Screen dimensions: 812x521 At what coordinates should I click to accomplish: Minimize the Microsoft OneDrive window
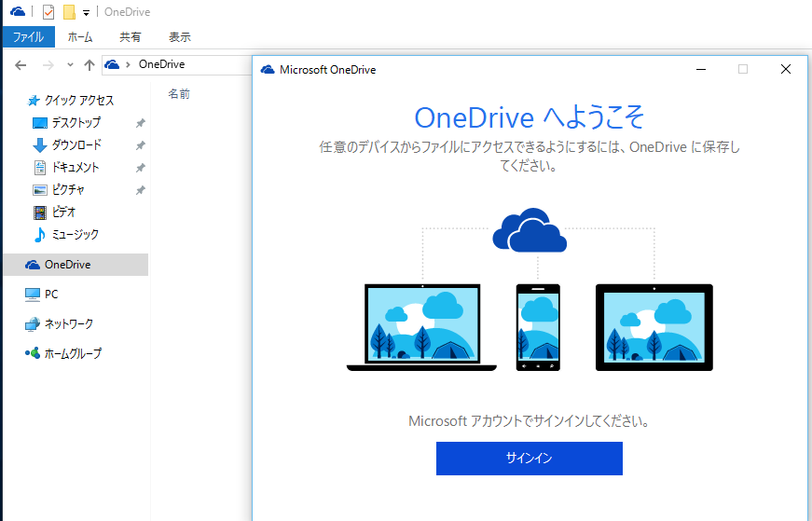[x=701, y=69]
